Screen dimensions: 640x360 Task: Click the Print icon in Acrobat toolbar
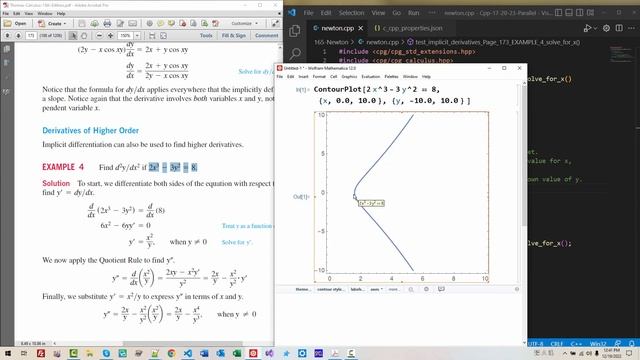(107, 24)
